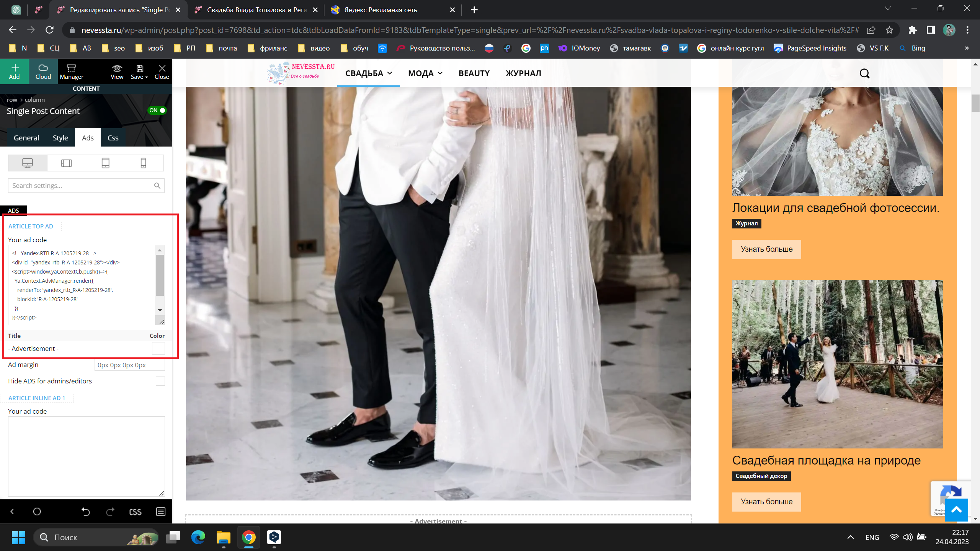Select tablet landscape viewport icon
This screenshot has width=980, height=551.
pos(67,163)
